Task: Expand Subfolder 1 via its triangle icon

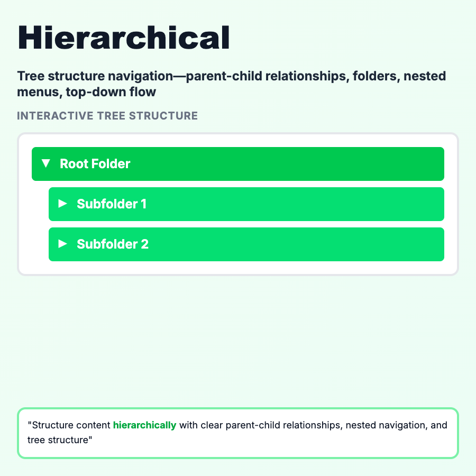Action: click(x=63, y=204)
